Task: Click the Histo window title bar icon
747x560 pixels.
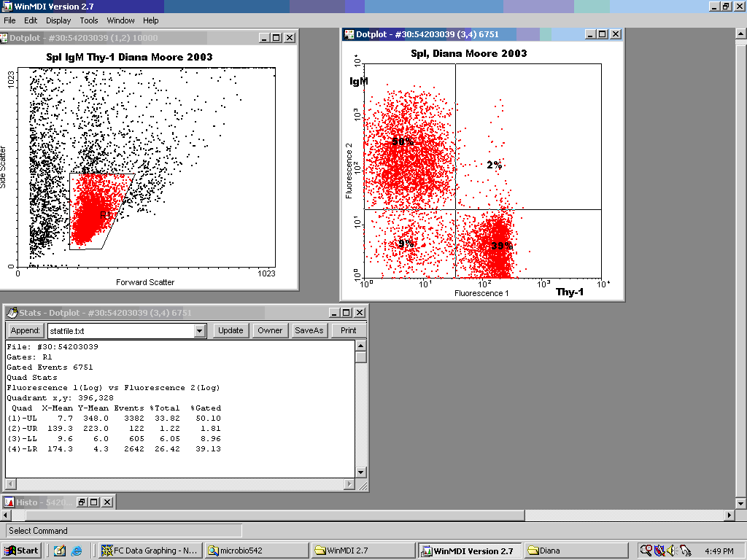Action: pos(9,502)
